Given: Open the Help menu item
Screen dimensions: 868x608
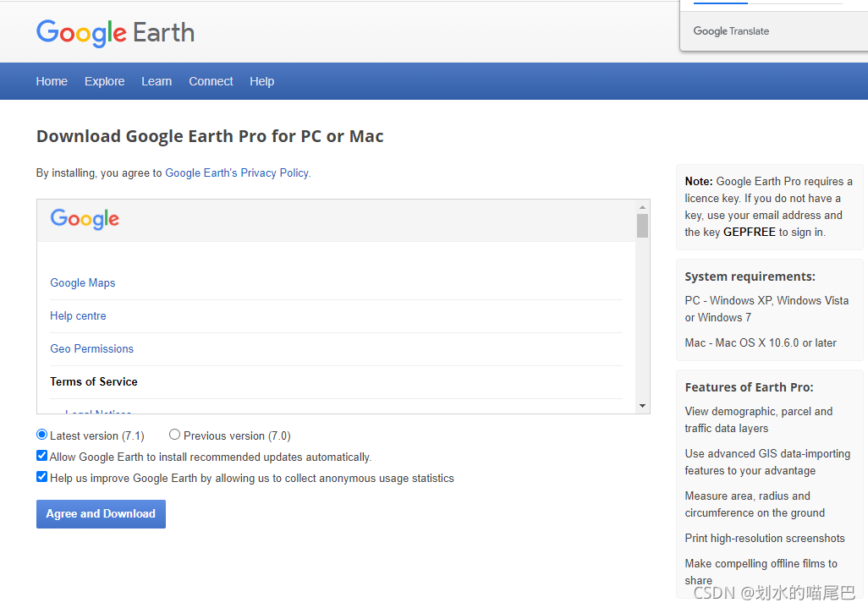Looking at the screenshot, I should [x=262, y=81].
